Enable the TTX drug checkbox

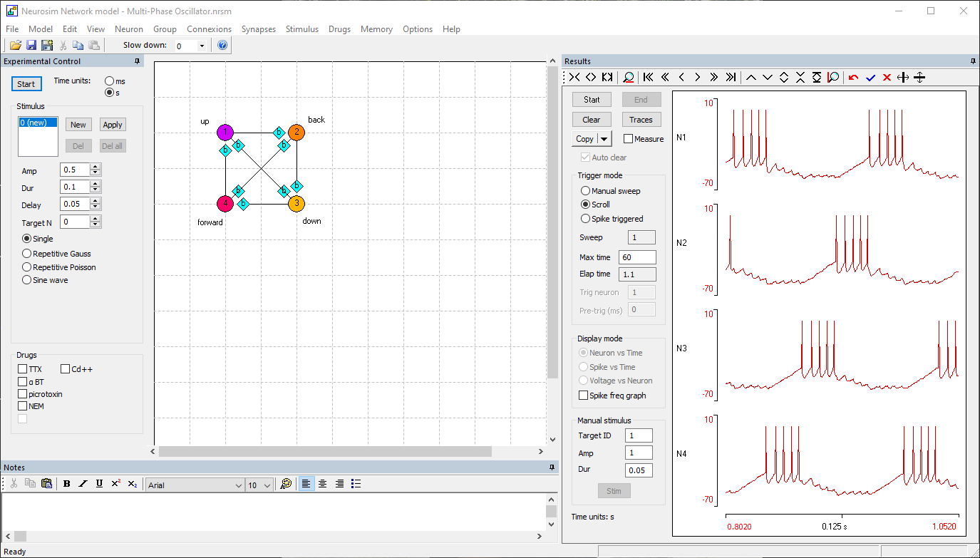tap(23, 369)
